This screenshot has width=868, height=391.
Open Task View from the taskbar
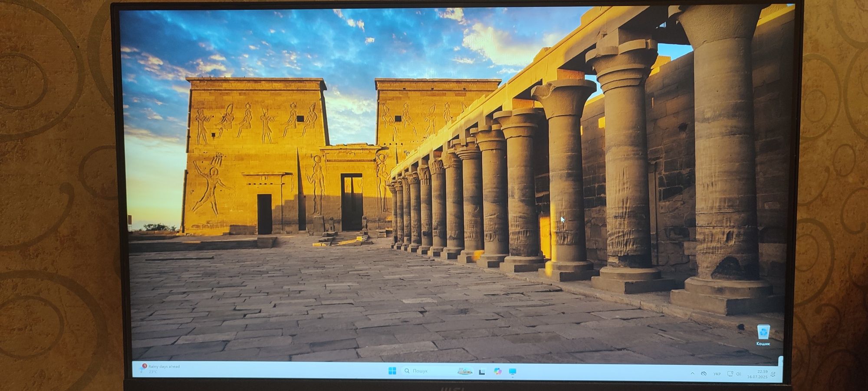point(482,371)
